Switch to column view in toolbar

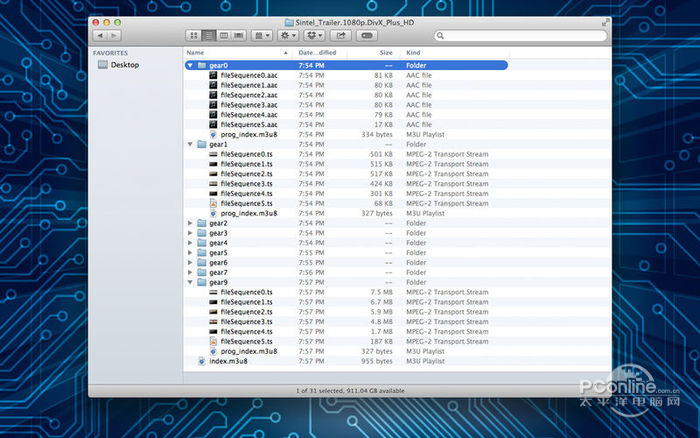click(224, 35)
